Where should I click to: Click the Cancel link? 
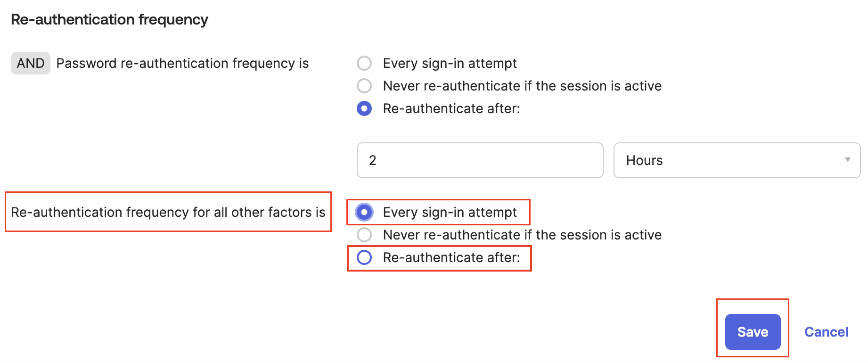coord(826,331)
